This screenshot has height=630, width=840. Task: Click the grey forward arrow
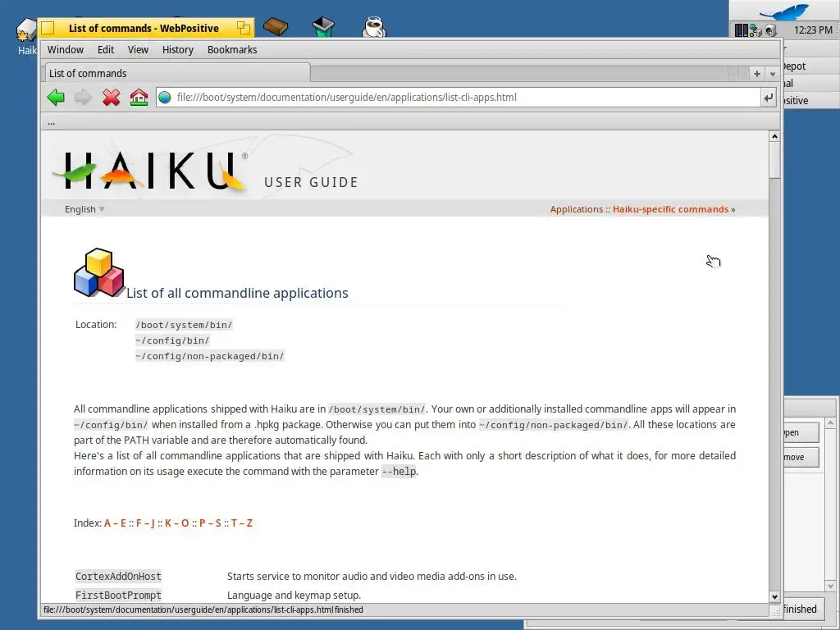click(83, 98)
